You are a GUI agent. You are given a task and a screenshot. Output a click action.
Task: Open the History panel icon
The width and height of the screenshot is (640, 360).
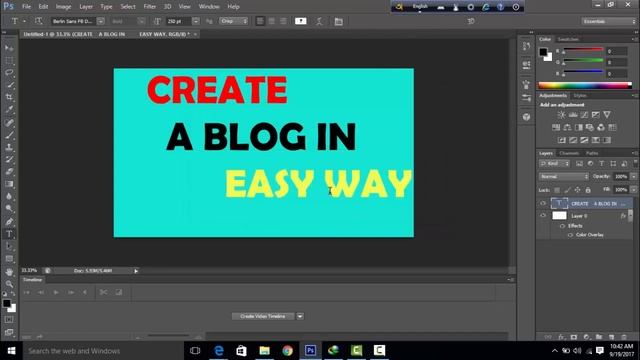(x=526, y=46)
